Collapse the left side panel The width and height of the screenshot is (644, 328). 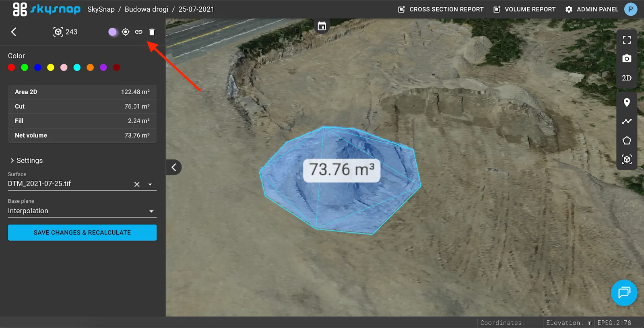pyautogui.click(x=174, y=167)
